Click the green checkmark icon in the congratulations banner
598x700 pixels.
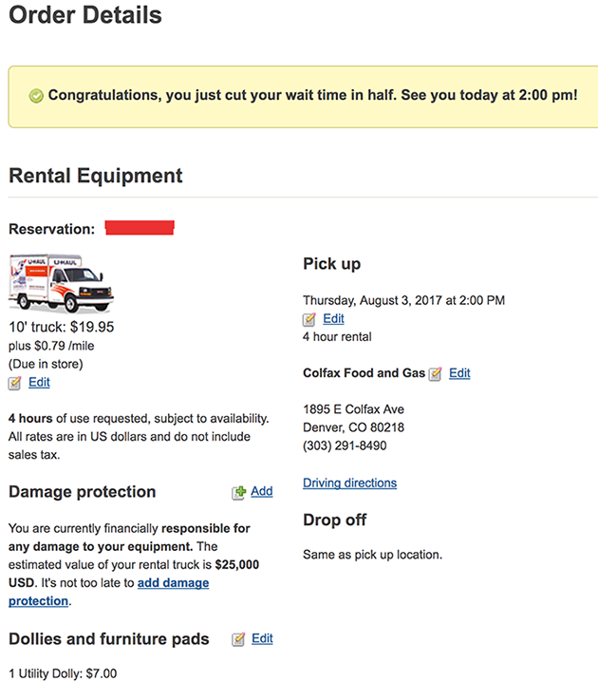36,96
